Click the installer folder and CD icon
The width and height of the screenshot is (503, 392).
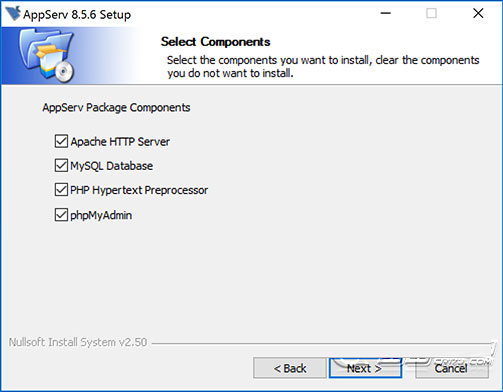tap(46, 55)
